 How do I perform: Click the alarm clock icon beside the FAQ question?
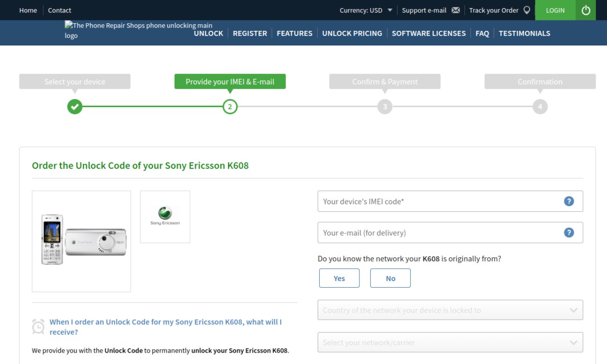point(38,327)
